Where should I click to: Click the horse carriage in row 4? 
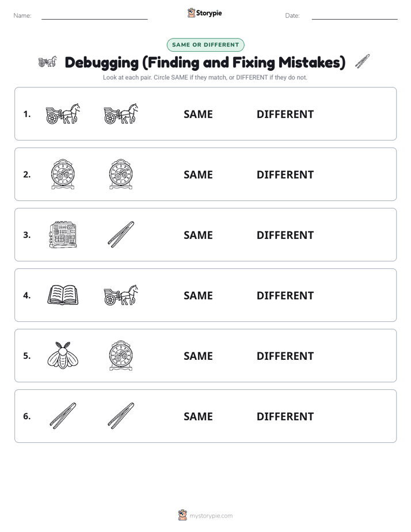click(121, 295)
